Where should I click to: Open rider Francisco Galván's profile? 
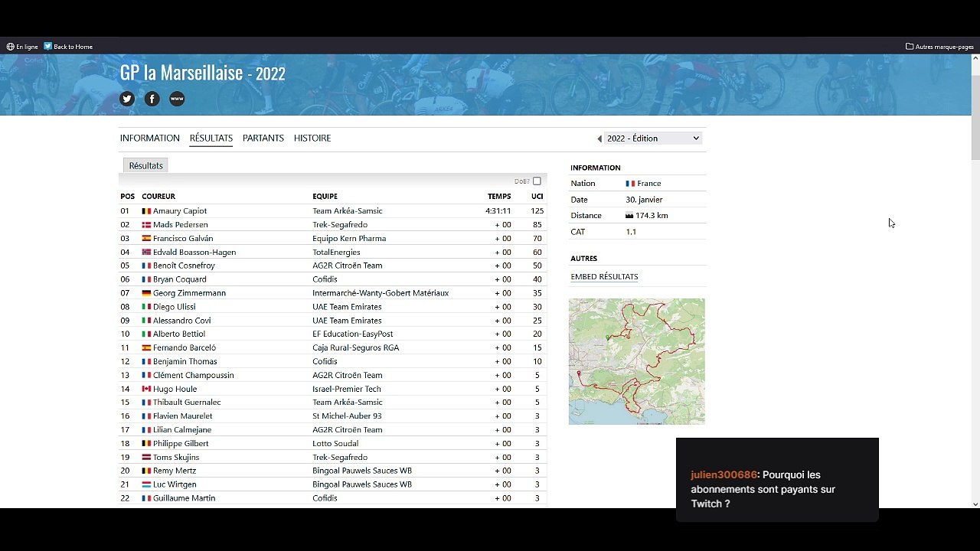tap(183, 239)
